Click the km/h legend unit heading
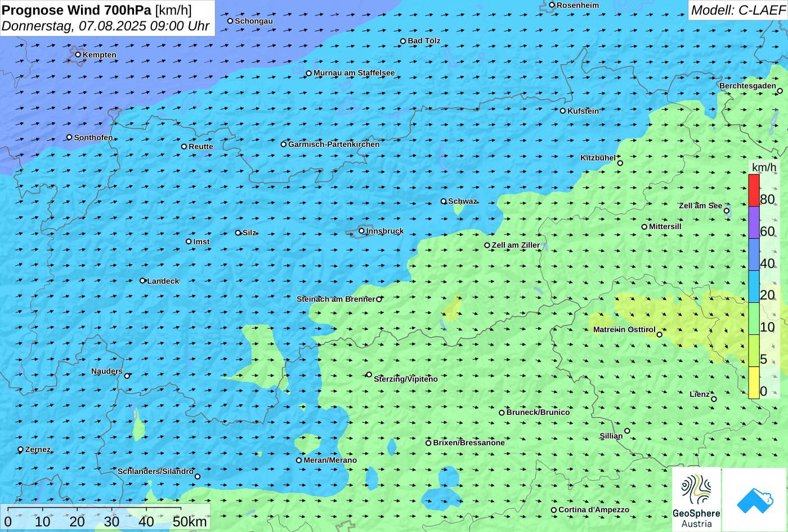The image size is (788, 532). (764, 167)
